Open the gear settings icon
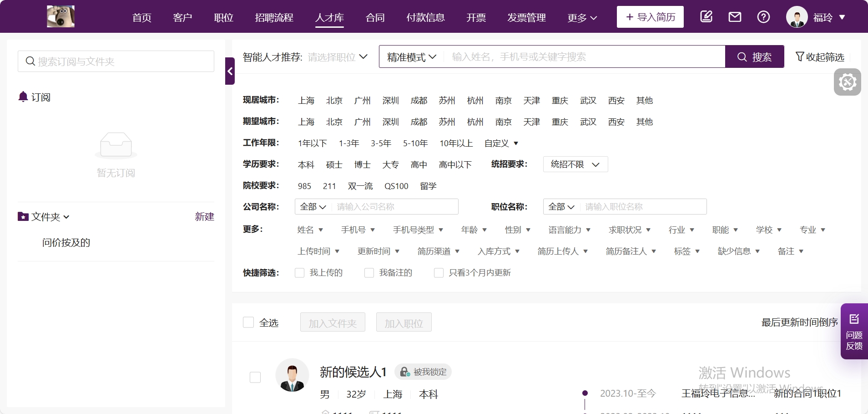The height and width of the screenshot is (414, 868). [847, 82]
